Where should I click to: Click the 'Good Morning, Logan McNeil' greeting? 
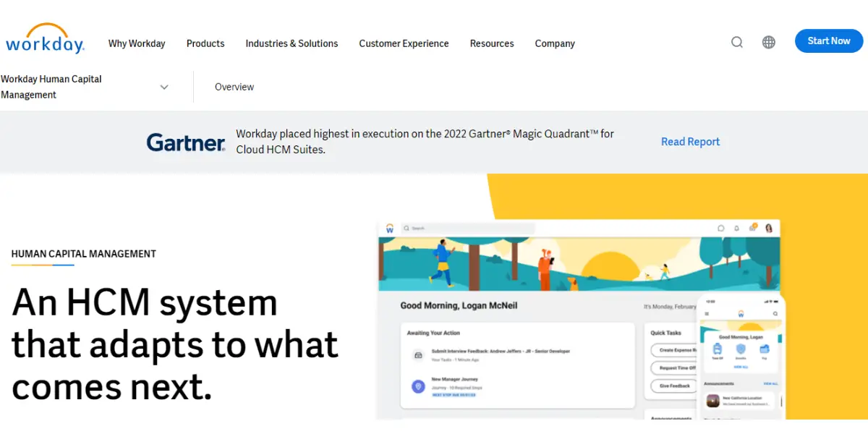coord(459,306)
